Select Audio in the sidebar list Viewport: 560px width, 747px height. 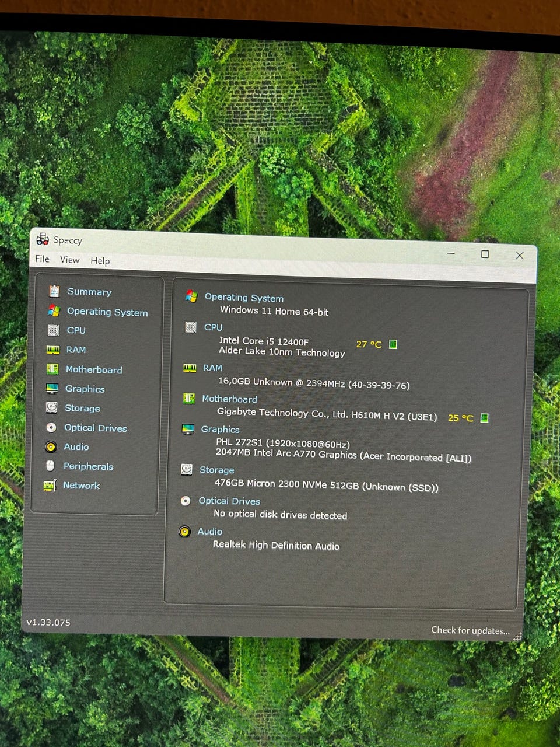pos(76,446)
